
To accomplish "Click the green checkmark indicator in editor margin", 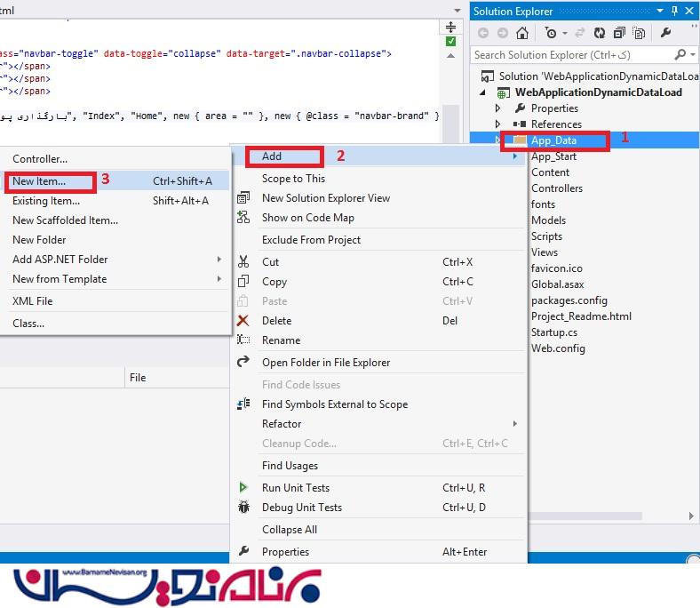I will tap(451, 42).
